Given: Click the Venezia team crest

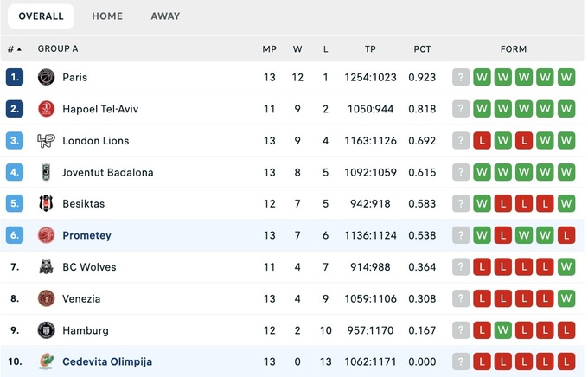Looking at the screenshot, I should [47, 299].
